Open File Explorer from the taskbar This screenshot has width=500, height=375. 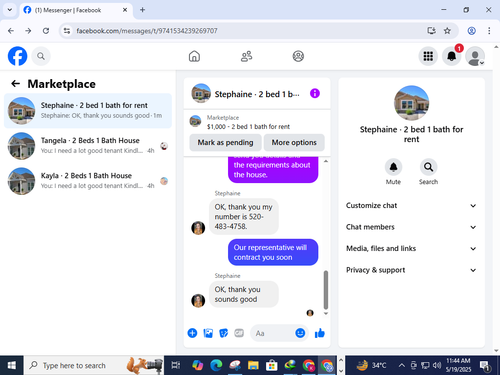(x=253, y=365)
